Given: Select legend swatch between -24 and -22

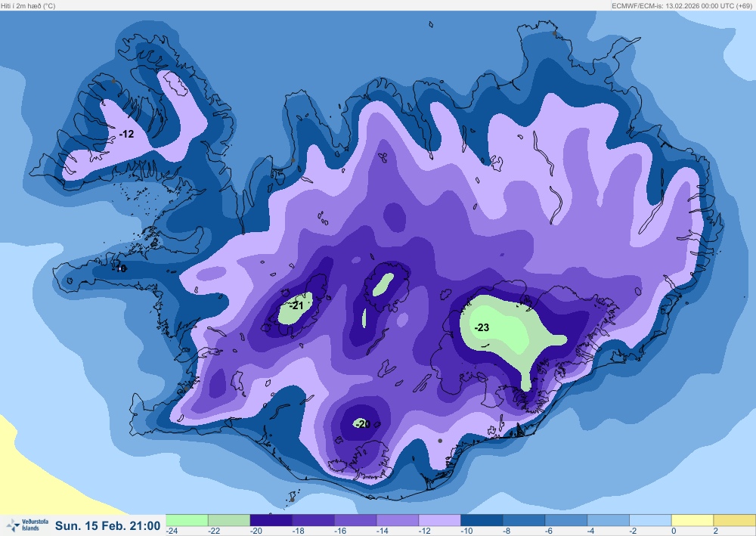Looking at the screenshot, I should coord(187,520).
